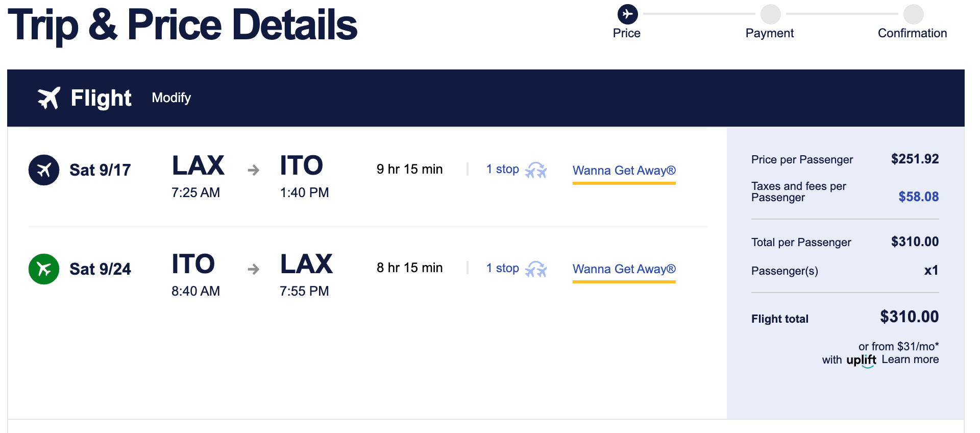Click the green returning flight icon for Sat 9/24
980x433 pixels.
(44, 269)
